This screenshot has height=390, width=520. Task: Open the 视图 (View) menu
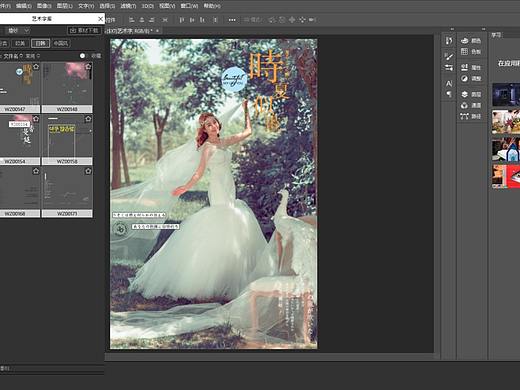[167, 6]
